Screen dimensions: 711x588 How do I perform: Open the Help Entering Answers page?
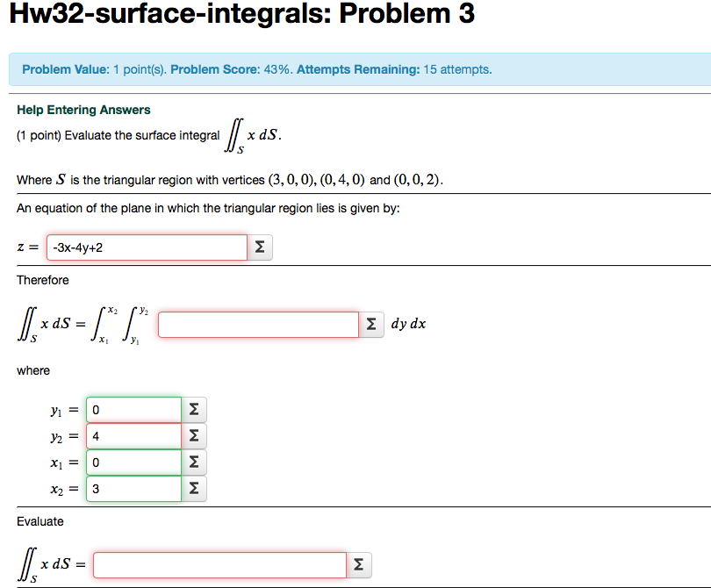(83, 110)
